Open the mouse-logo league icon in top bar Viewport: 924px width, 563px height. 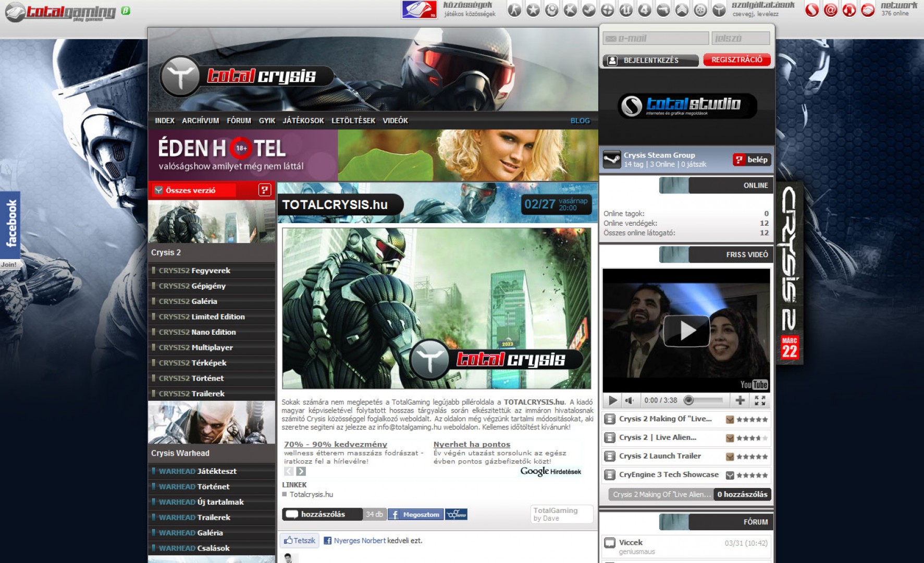click(x=419, y=9)
